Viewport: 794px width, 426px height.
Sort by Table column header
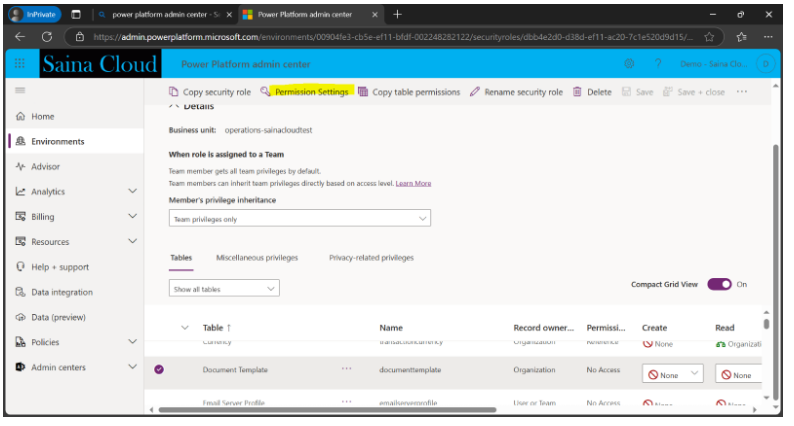click(217, 328)
